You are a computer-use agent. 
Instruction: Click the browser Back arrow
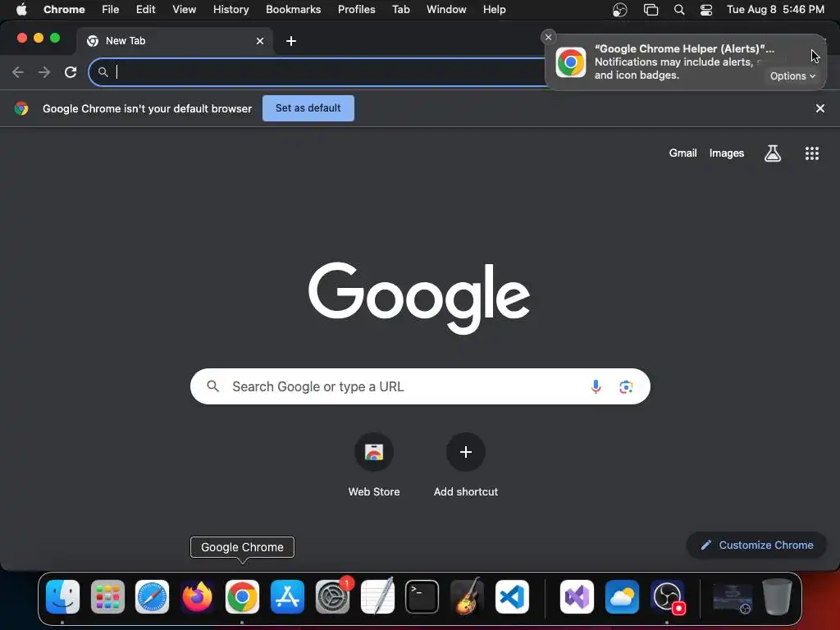point(18,72)
